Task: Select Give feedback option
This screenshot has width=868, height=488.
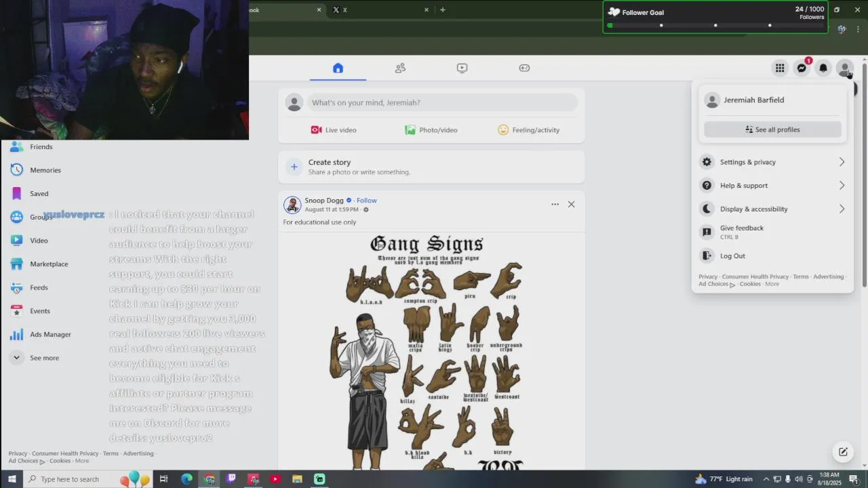Action: pyautogui.click(x=772, y=232)
